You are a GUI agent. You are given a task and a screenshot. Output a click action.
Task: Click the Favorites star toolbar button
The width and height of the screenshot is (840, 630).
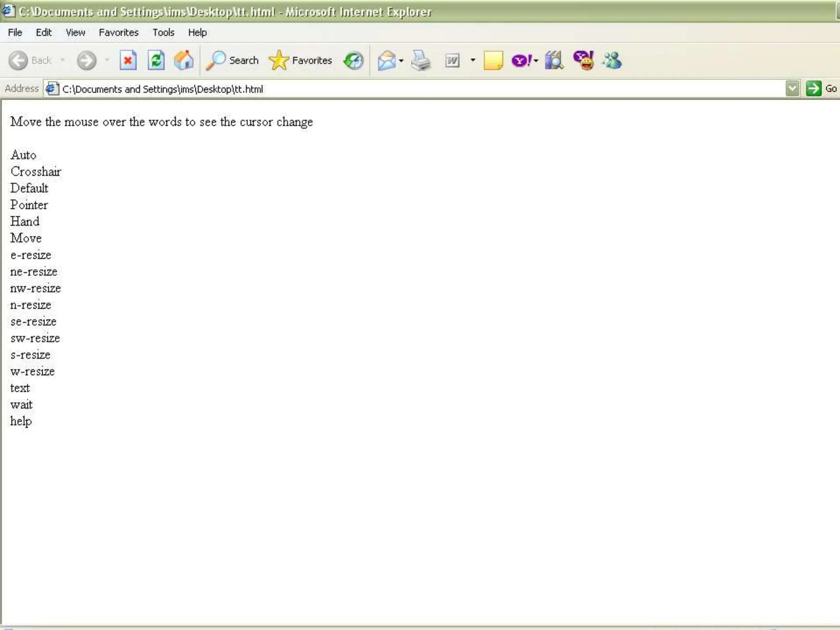(301, 61)
